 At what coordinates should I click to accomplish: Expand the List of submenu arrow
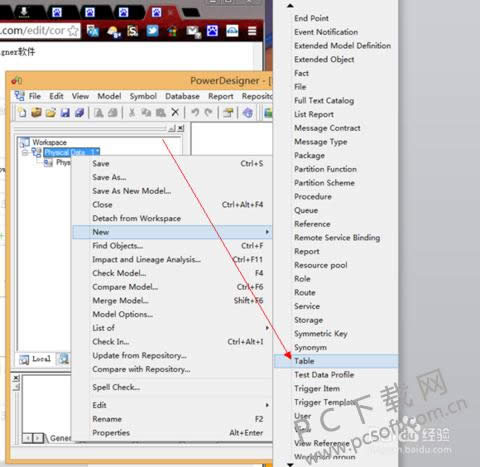[x=267, y=328]
